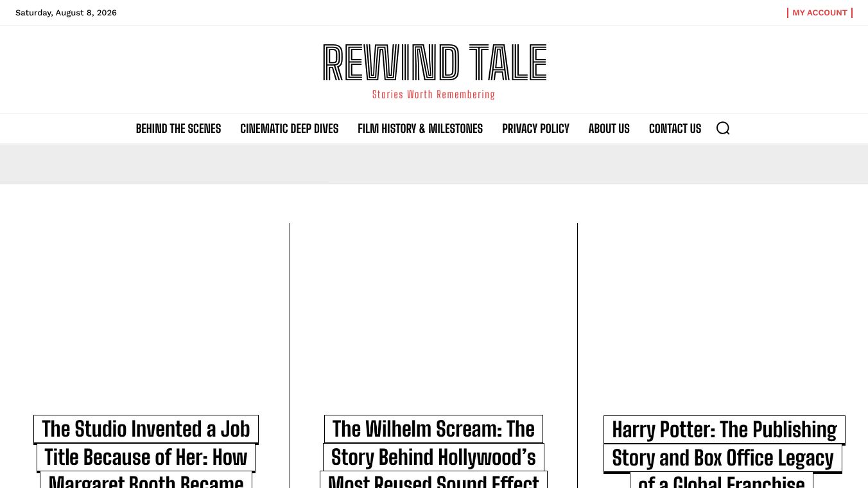
Task: Open the search magnifier icon
Action: click(x=723, y=128)
